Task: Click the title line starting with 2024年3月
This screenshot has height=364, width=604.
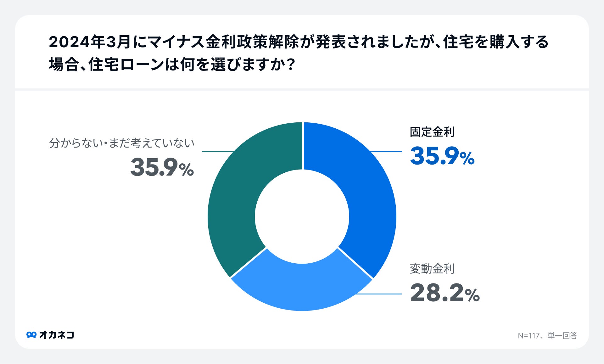Action: 298,42
